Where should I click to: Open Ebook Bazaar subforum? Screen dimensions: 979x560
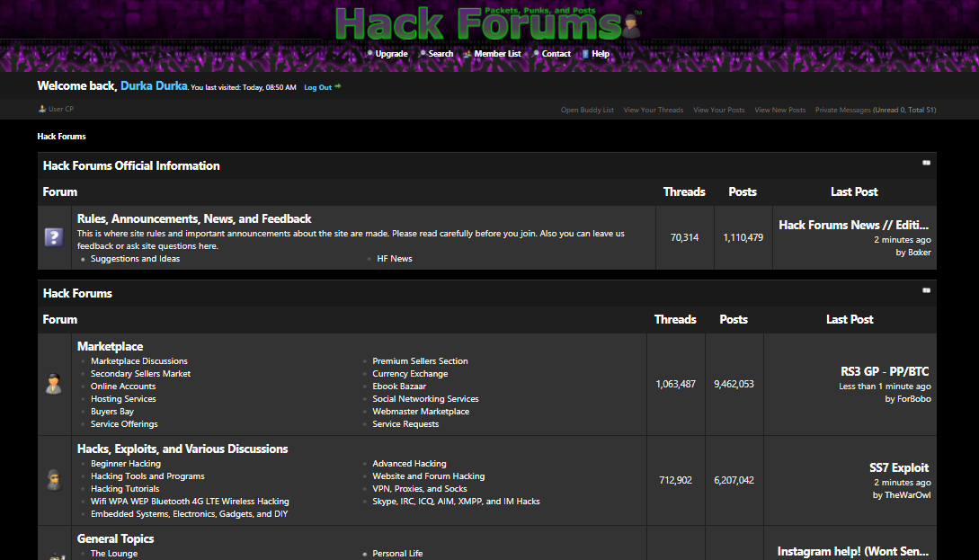pyautogui.click(x=399, y=386)
